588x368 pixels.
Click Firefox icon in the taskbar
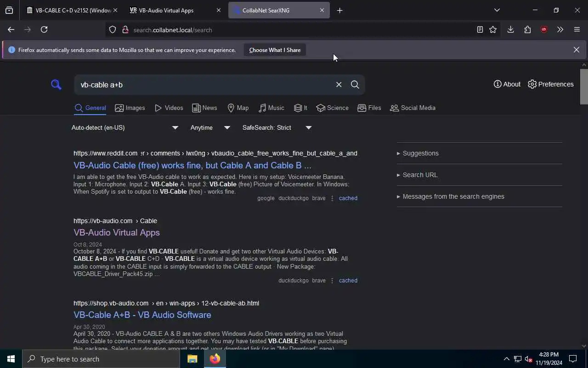(x=215, y=359)
